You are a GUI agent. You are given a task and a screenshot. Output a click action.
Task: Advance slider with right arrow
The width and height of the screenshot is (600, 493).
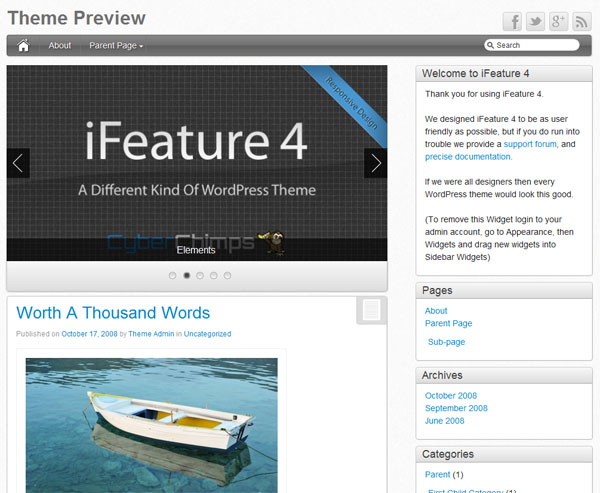(375, 163)
